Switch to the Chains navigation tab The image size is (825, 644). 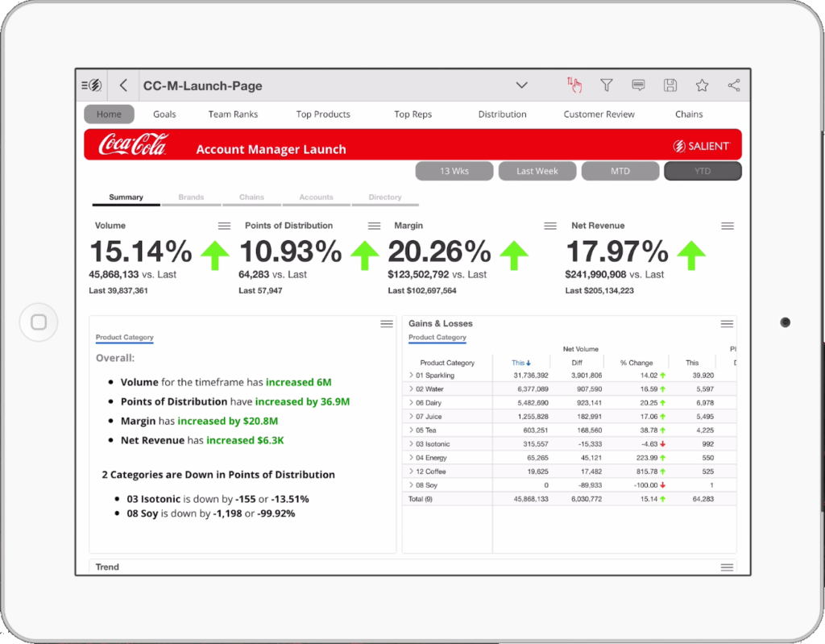(689, 114)
